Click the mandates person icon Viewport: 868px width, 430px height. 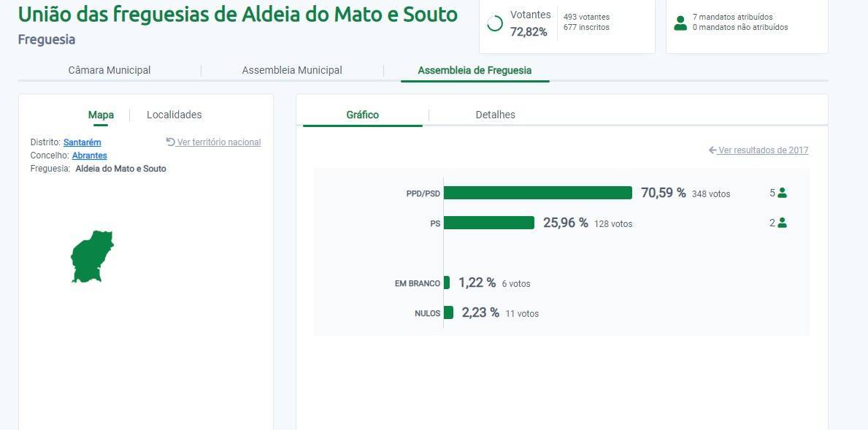pos(680,23)
